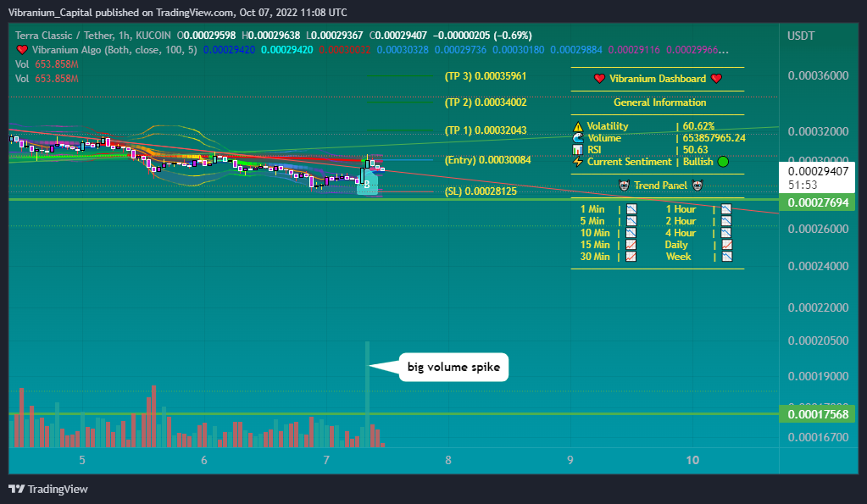Click the 1 Hour trend icon
The height and width of the screenshot is (504, 867).
pyautogui.click(x=726, y=209)
